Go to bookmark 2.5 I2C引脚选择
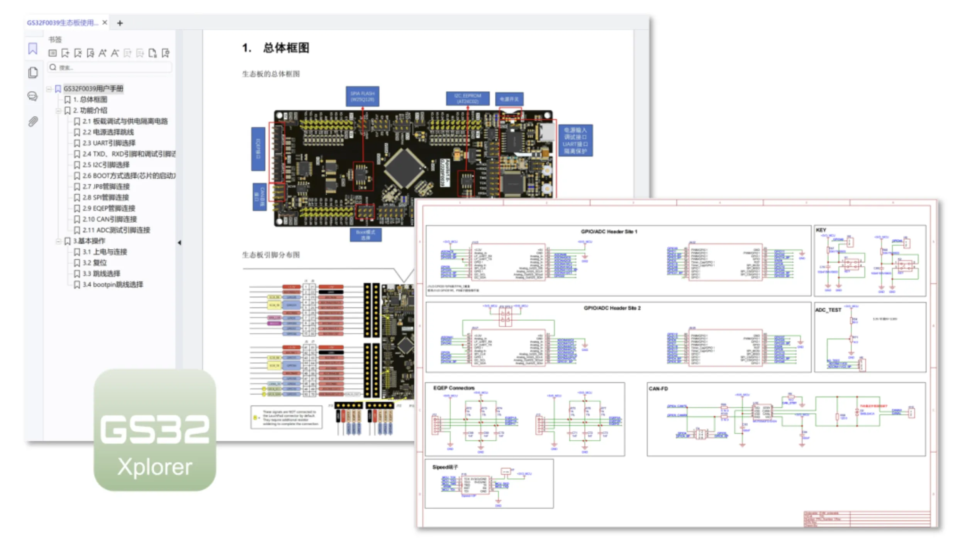 click(106, 165)
